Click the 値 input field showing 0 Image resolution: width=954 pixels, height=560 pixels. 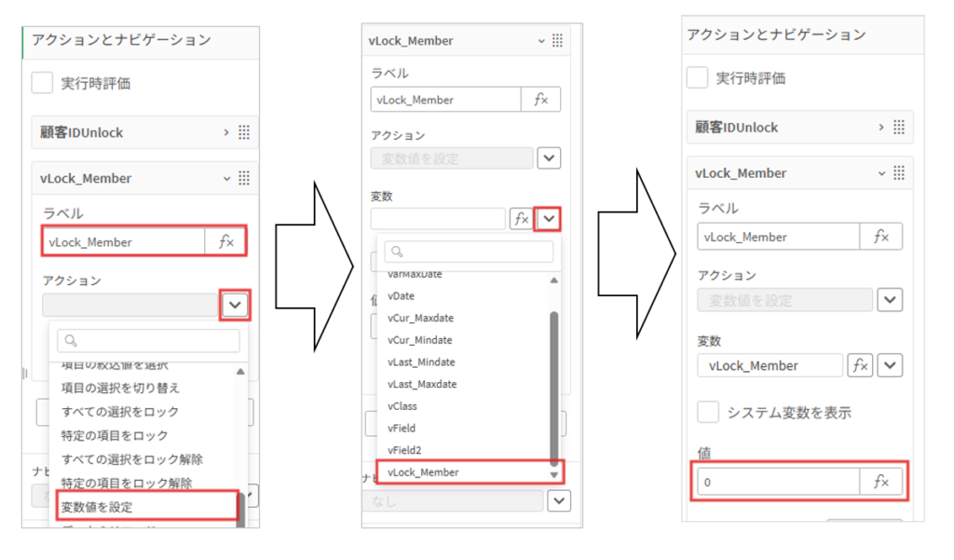click(x=777, y=482)
